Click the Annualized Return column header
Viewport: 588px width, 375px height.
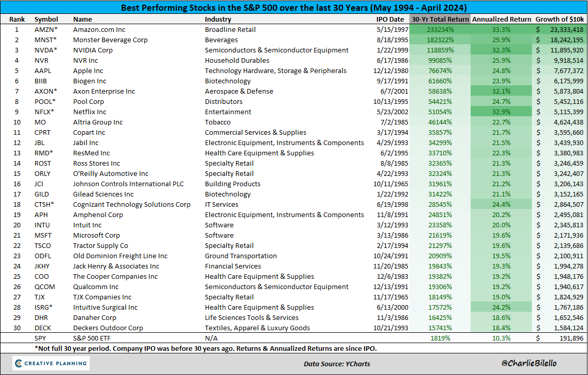[x=501, y=19]
